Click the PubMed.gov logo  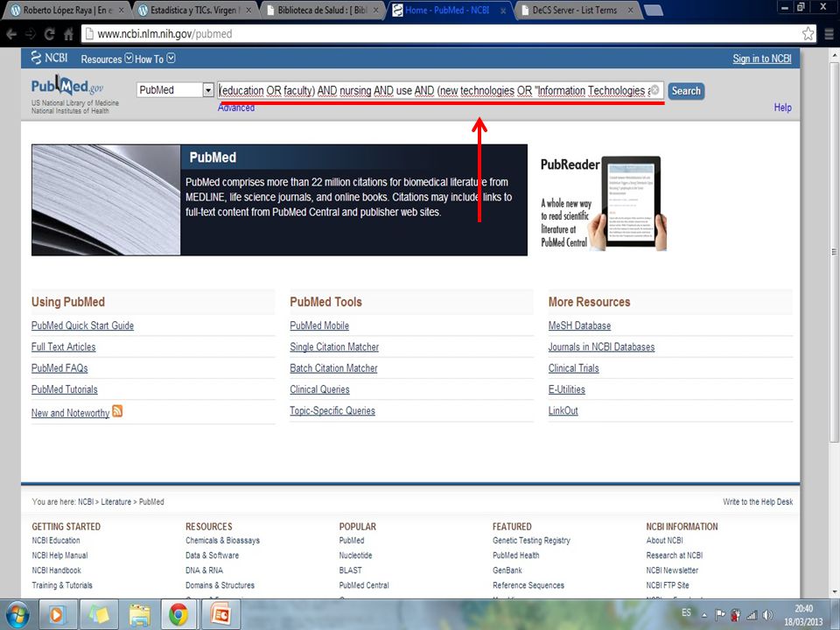67,87
